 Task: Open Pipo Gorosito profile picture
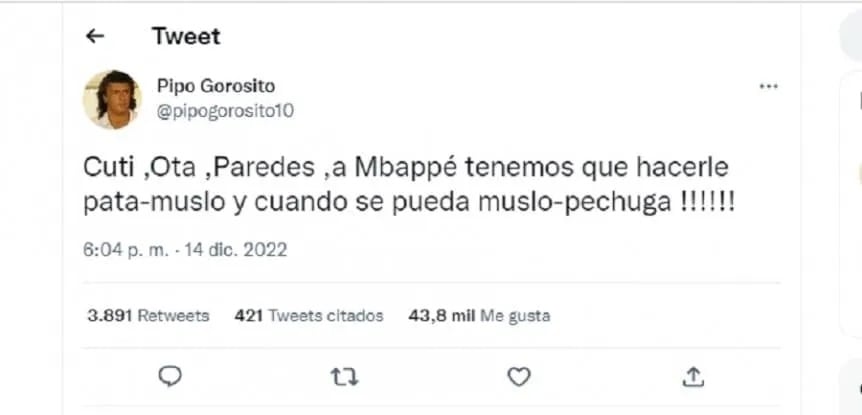coord(112,99)
